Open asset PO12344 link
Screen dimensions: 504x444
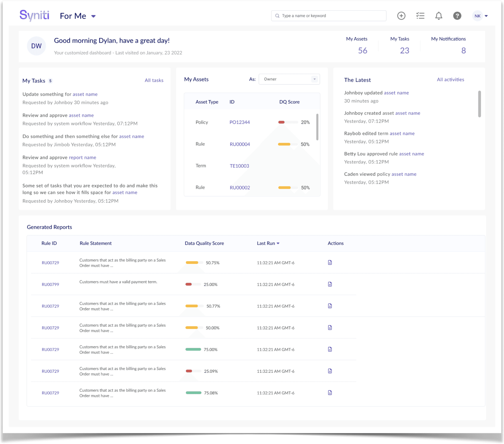(239, 122)
